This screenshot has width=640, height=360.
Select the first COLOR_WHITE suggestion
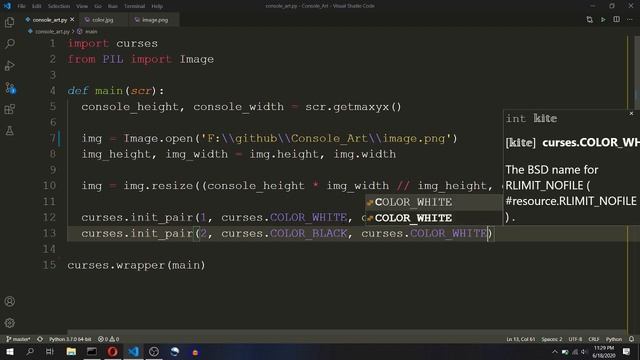click(434, 202)
